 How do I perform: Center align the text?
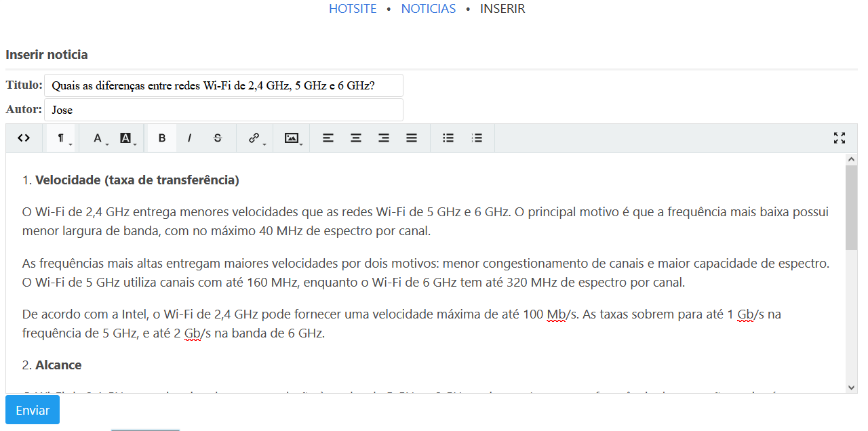point(356,138)
